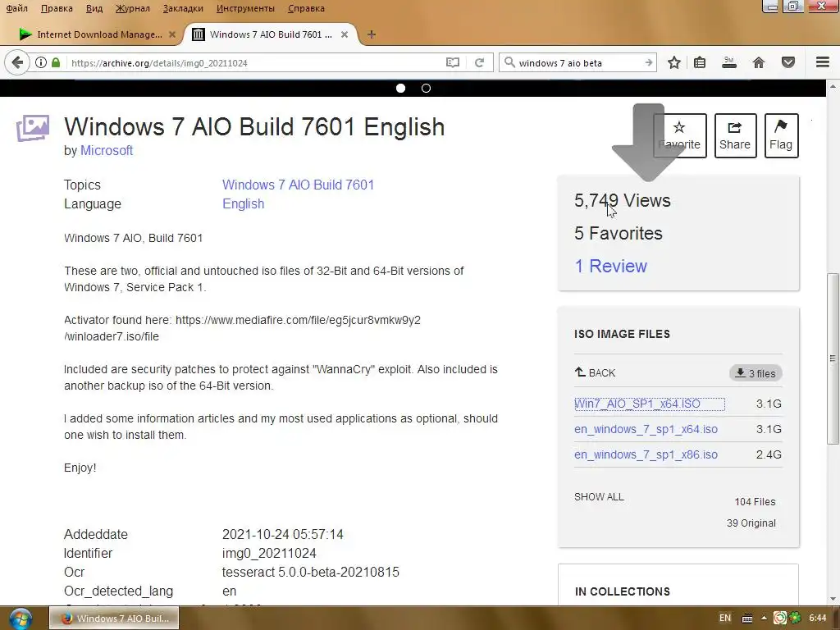Click the green padlock security icon
Screen dimensions: 840x630
(x=56, y=62)
